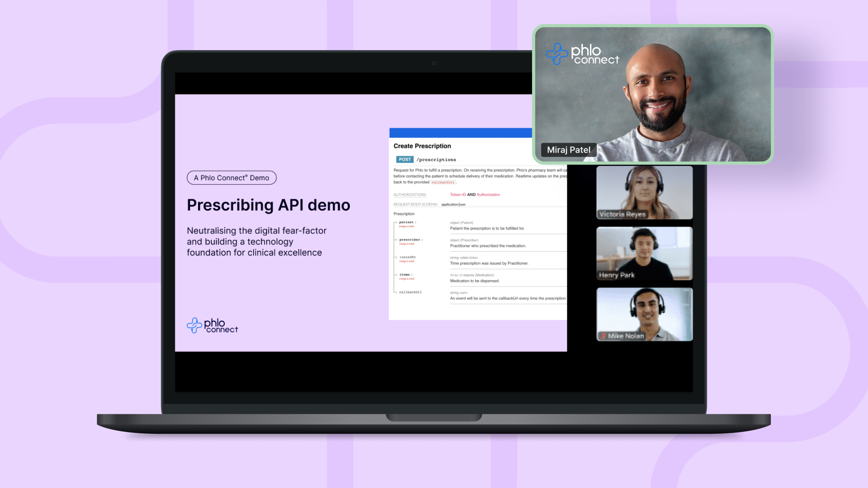Click the 'Henry Park' name label
The image size is (868, 488).
(617, 275)
